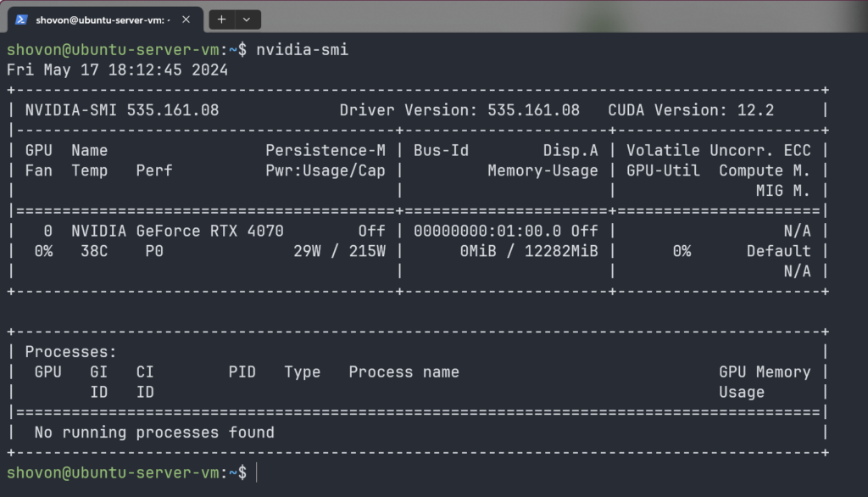Click the Bus-Id column header
Image resolution: width=868 pixels, height=497 pixels.
pyautogui.click(x=441, y=151)
